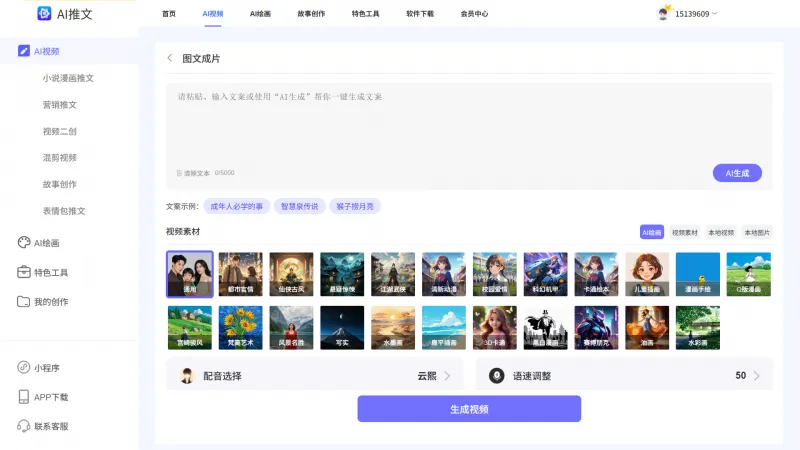Click the 小程序 icon in sidebar
This screenshot has width=800, height=450.
[x=23, y=367]
